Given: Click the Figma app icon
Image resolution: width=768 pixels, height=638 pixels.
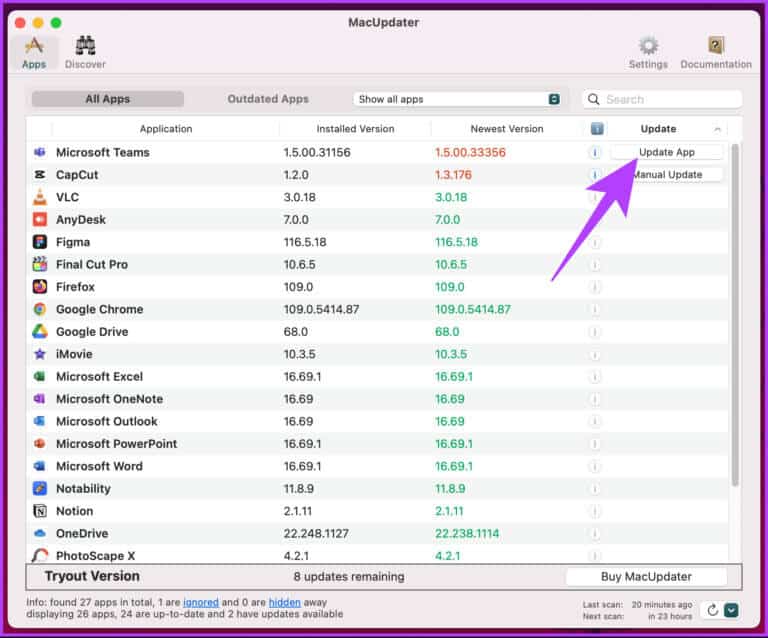Looking at the screenshot, I should [x=40, y=242].
